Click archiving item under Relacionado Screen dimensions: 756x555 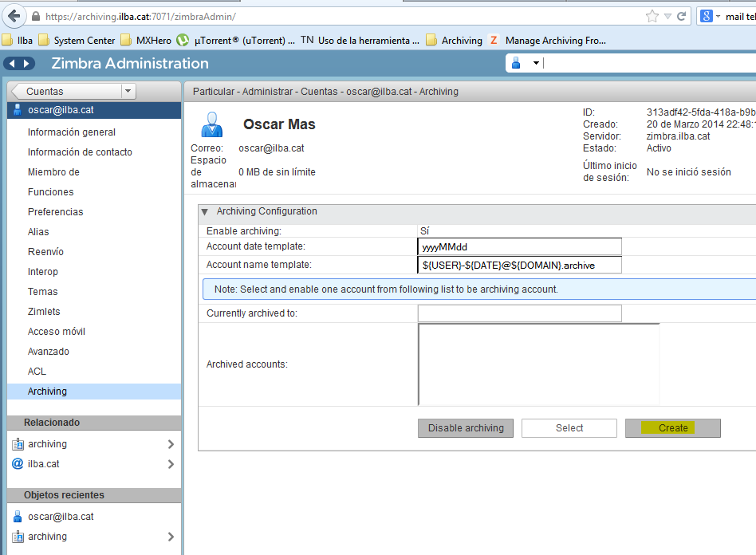click(x=47, y=443)
